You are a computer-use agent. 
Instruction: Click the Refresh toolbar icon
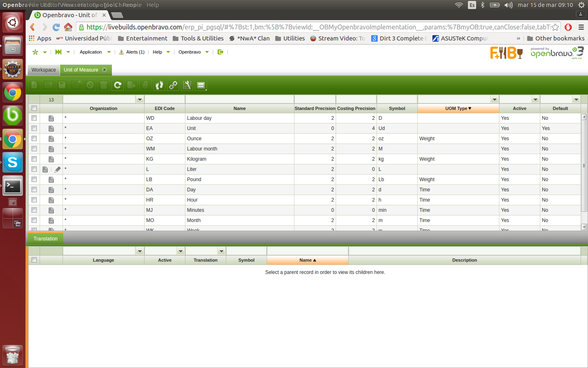click(118, 85)
